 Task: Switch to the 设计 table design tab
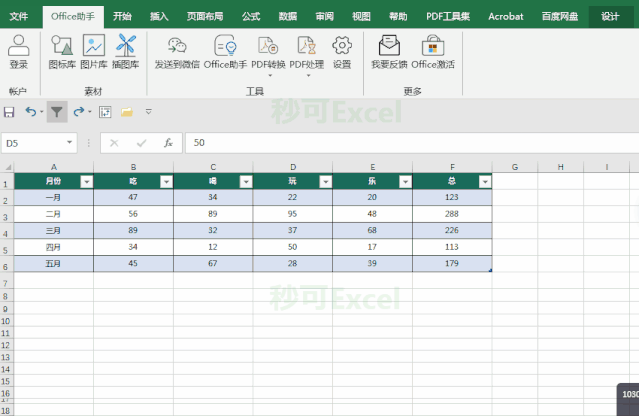[x=610, y=17]
